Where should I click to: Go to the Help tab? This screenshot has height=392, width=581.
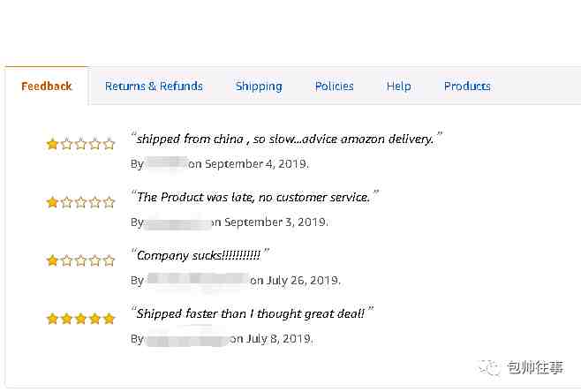click(399, 87)
